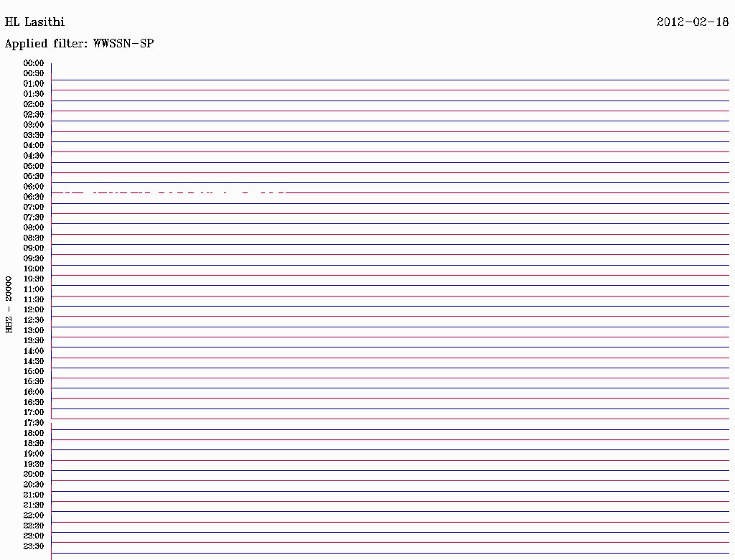The image size is (735, 560).
Task: Click the HL Lasithi station title
Action: [34, 22]
